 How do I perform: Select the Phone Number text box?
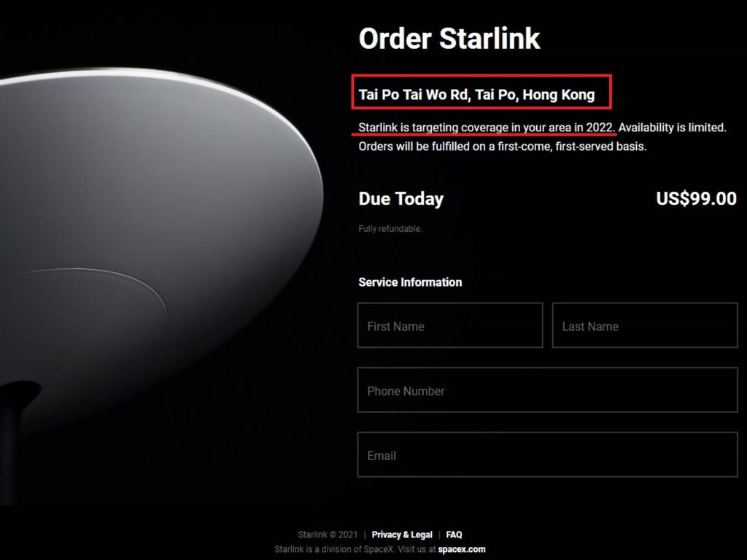[548, 390]
